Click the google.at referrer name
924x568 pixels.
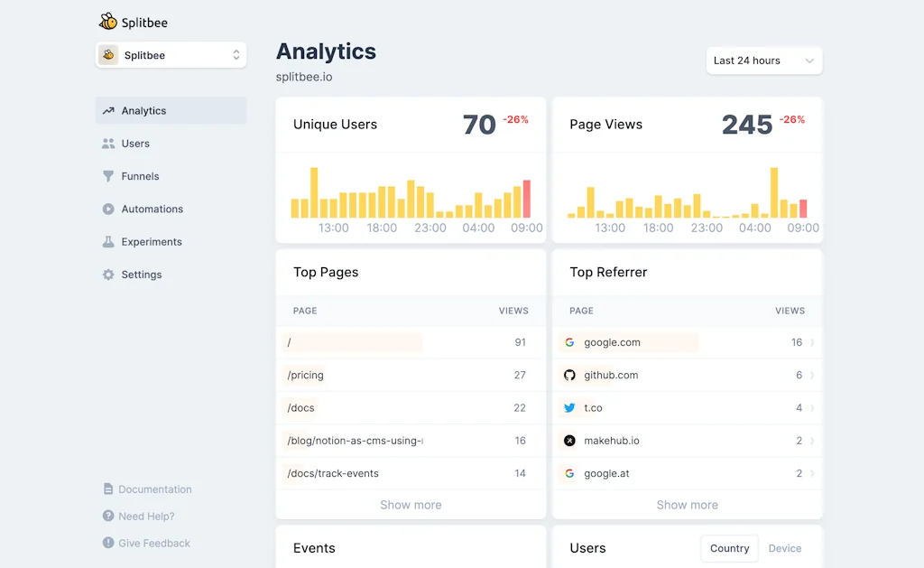(x=606, y=473)
